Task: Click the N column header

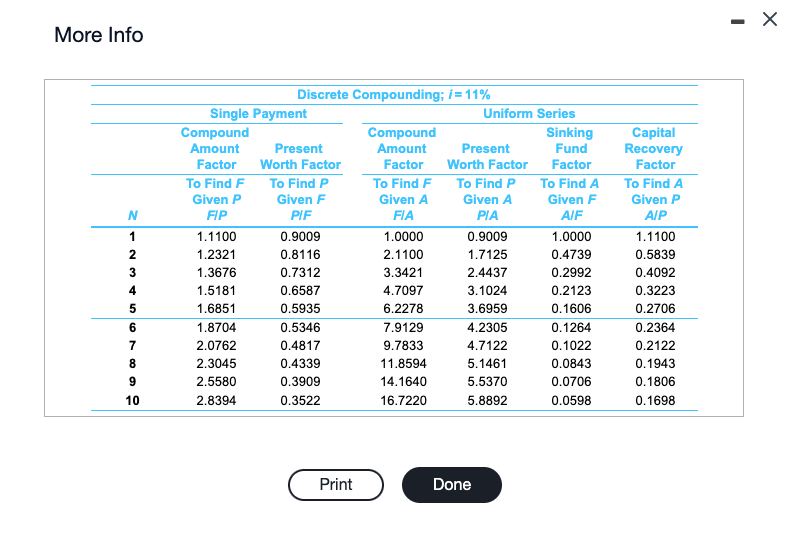Action: (132, 215)
